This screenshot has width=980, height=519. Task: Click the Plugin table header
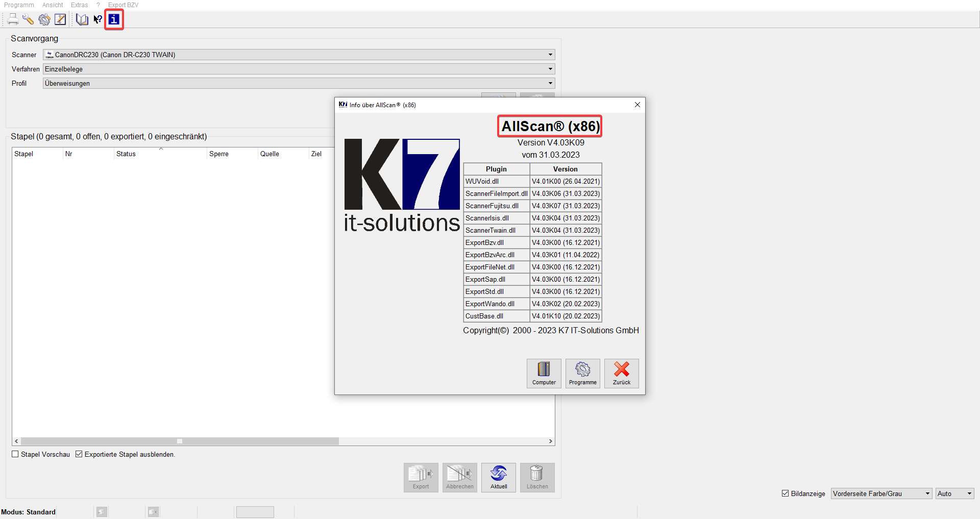point(497,169)
